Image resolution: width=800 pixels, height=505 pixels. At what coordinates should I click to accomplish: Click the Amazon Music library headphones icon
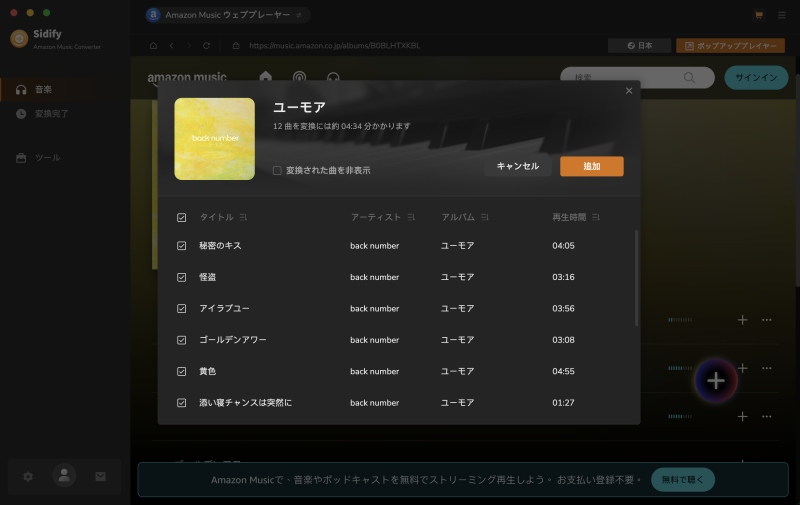(x=333, y=77)
